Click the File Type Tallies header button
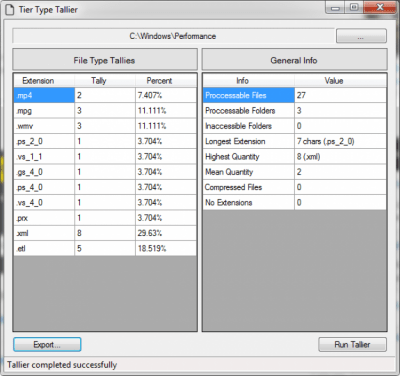The image size is (400, 376). (105, 60)
